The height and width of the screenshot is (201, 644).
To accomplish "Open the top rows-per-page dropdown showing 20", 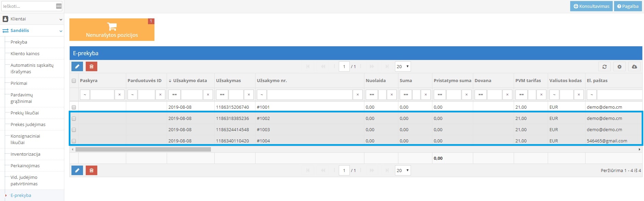I will coord(403,66).
